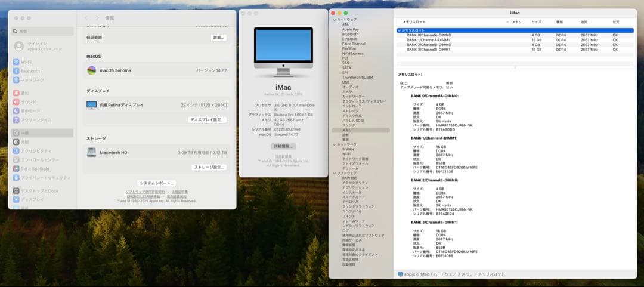Select Ethernet in hardware tree
Image resolution: width=644 pixels, height=287 pixels.
(x=349, y=39)
